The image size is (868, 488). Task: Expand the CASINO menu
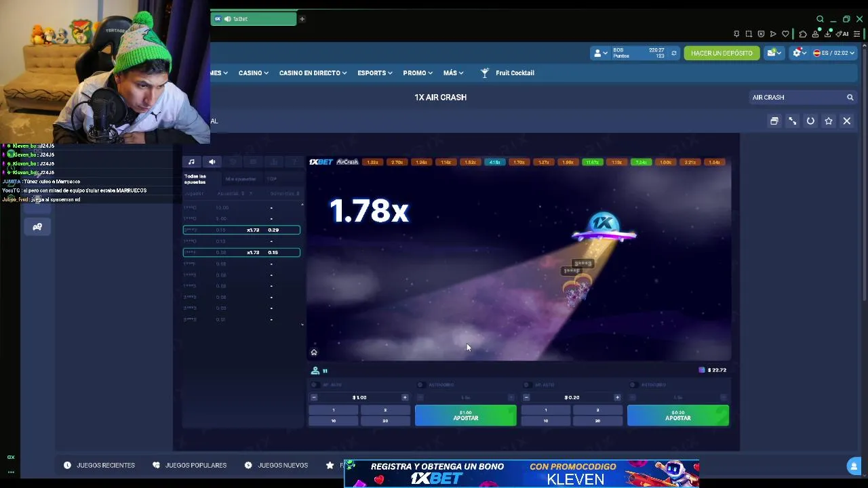254,73
